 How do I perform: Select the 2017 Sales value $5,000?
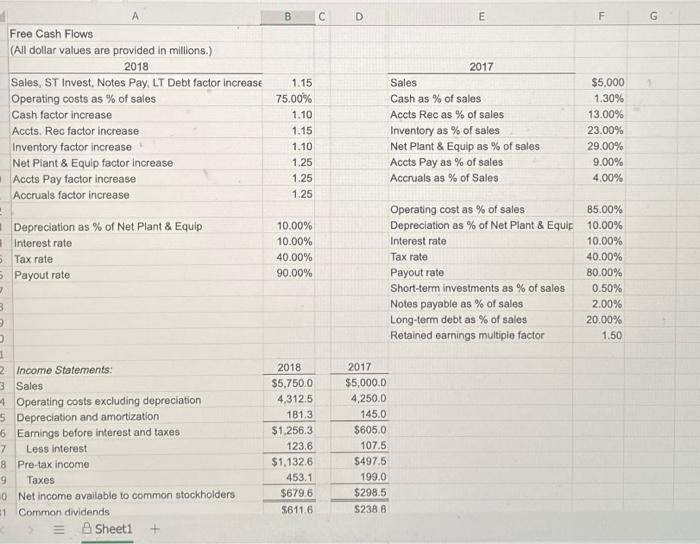click(x=608, y=83)
